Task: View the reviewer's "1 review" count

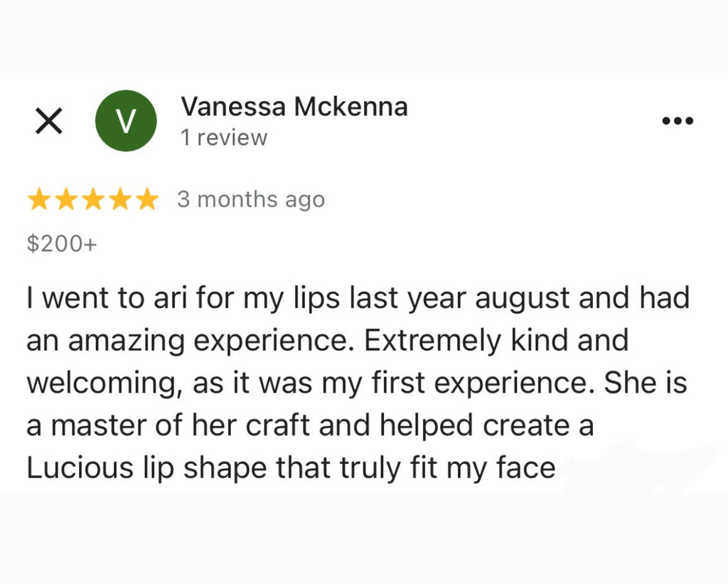Action: tap(224, 137)
